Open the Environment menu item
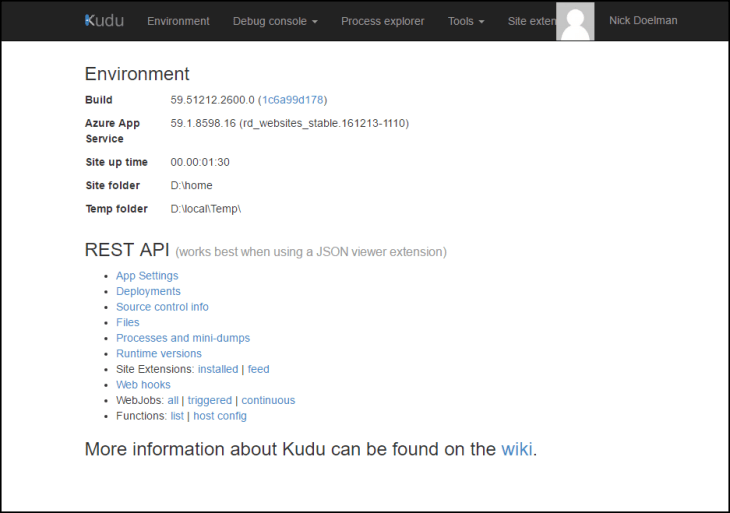Viewport: 730px width, 513px height. click(x=178, y=21)
